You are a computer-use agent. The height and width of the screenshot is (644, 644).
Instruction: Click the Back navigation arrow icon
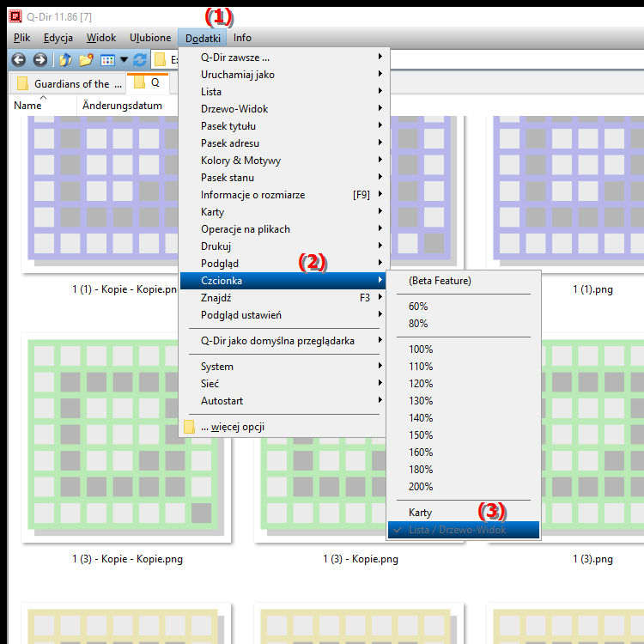click(19, 60)
